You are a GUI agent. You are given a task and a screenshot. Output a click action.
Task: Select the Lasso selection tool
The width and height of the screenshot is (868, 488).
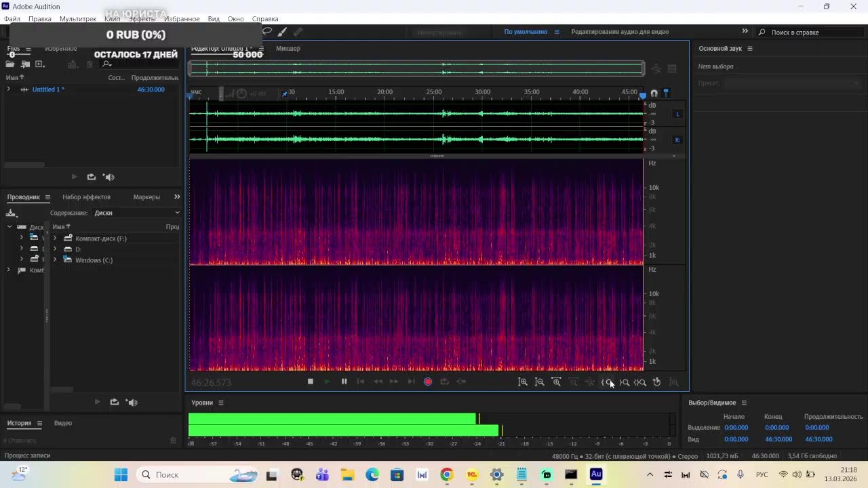267,32
